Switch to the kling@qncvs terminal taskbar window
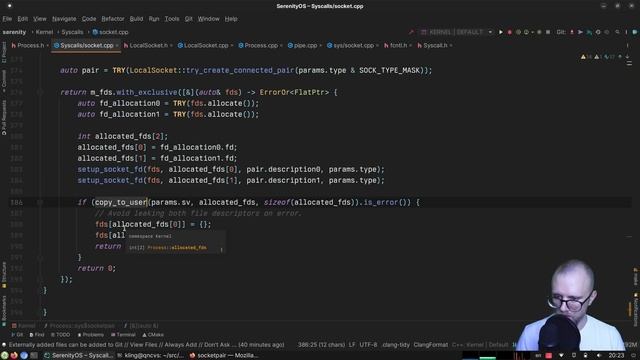640x360 pixels. [x=151, y=356]
